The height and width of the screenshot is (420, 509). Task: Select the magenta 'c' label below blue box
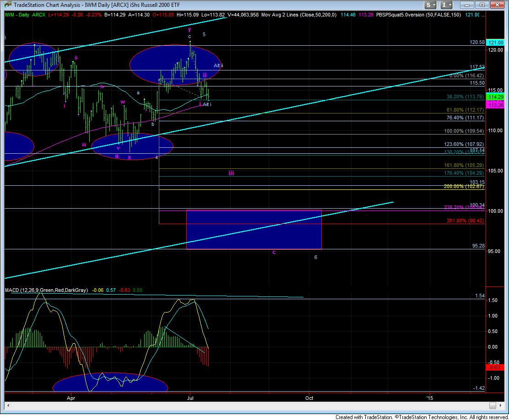click(274, 252)
